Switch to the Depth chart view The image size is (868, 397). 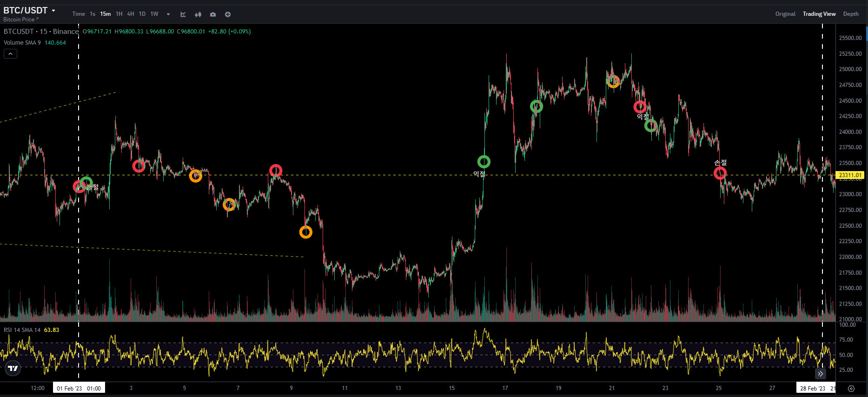(851, 14)
